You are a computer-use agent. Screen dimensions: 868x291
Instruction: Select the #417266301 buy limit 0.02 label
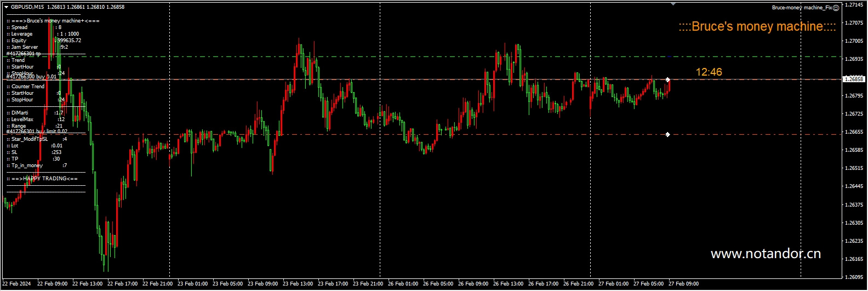click(37, 132)
